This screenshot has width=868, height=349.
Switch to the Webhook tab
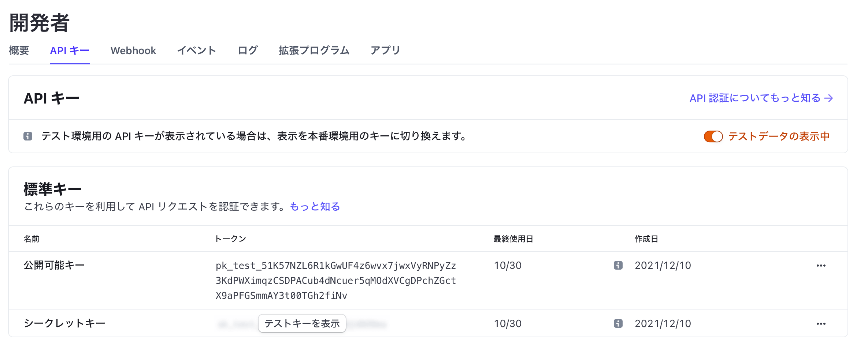pos(133,50)
